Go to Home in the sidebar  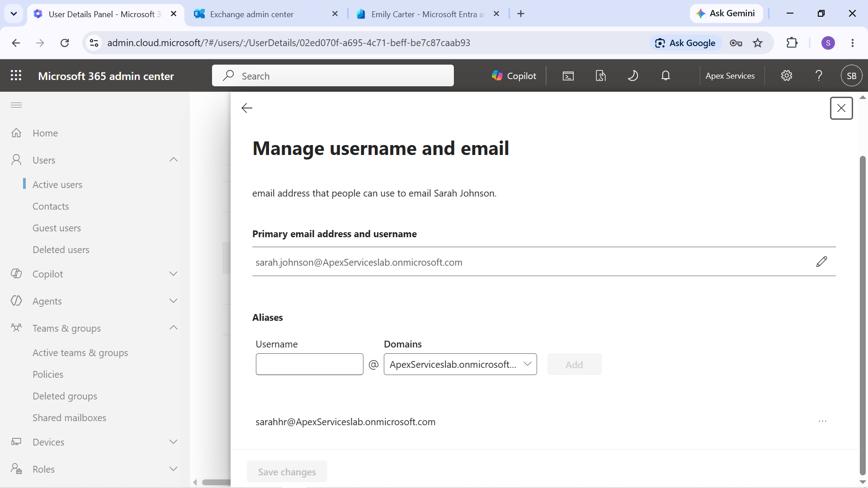point(45,133)
